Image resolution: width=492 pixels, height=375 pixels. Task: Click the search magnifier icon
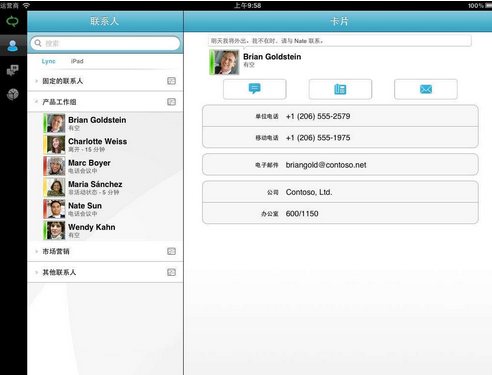[x=38, y=43]
